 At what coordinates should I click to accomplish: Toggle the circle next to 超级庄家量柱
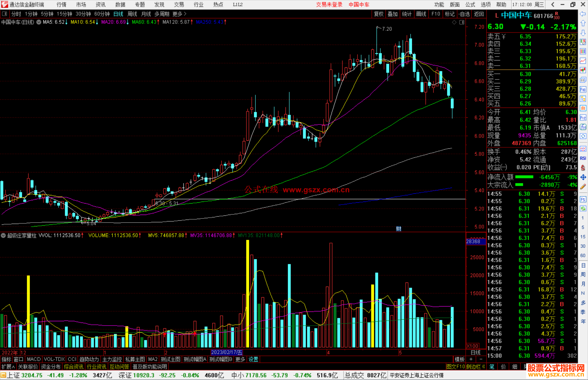(3, 235)
